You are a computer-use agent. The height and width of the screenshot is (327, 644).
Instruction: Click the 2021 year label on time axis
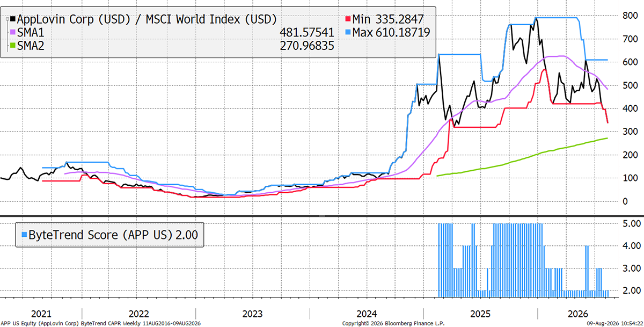[41, 314]
